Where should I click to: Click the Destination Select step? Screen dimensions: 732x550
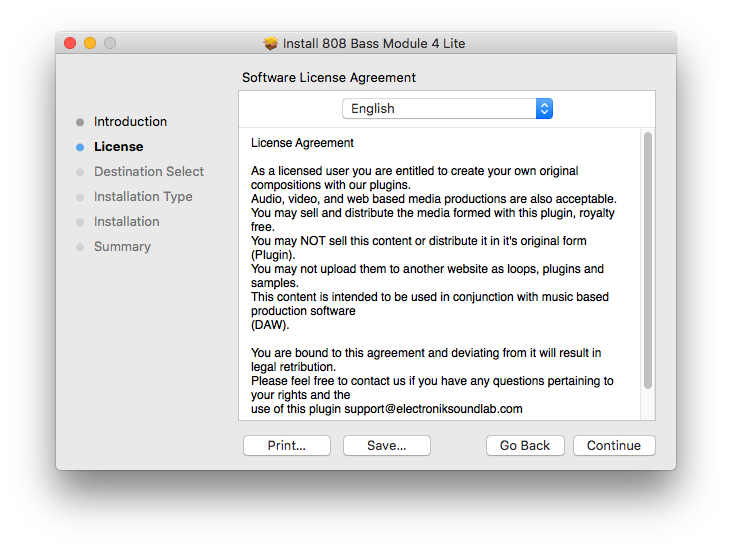[x=149, y=171]
